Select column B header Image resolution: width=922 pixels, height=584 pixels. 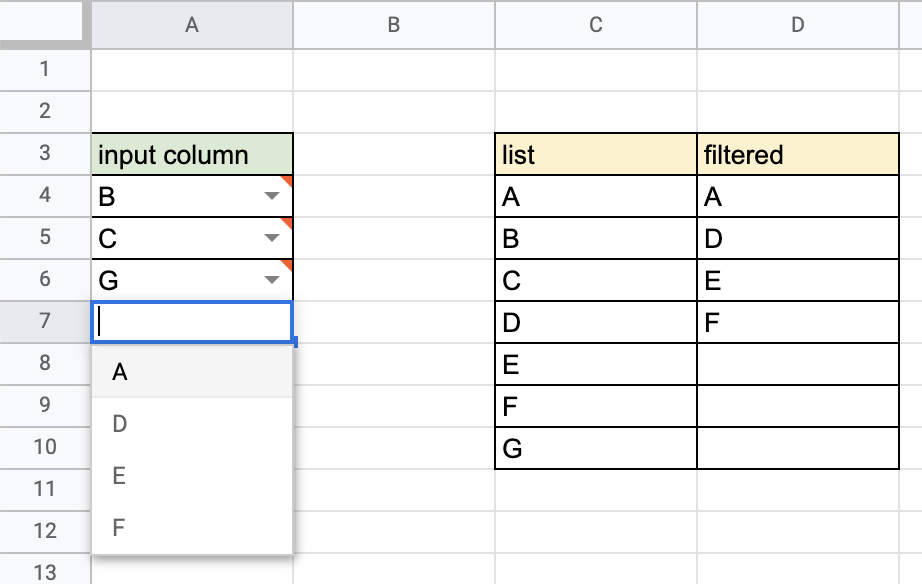pos(394,25)
